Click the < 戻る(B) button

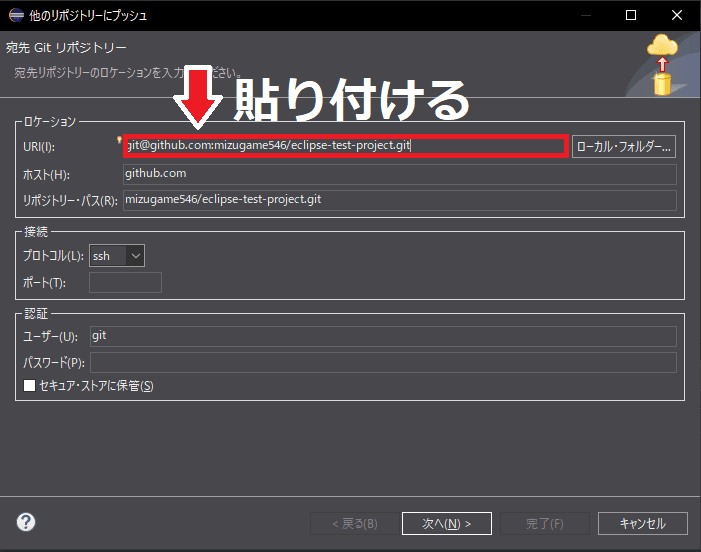coord(343,523)
